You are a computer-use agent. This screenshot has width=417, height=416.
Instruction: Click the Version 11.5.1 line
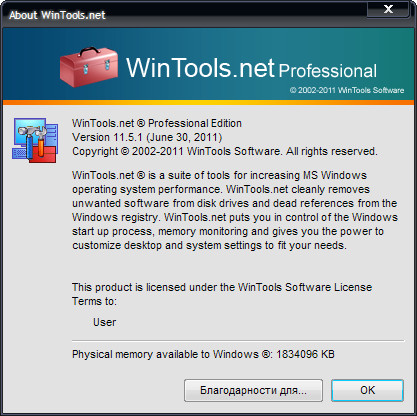pyautogui.click(x=147, y=137)
